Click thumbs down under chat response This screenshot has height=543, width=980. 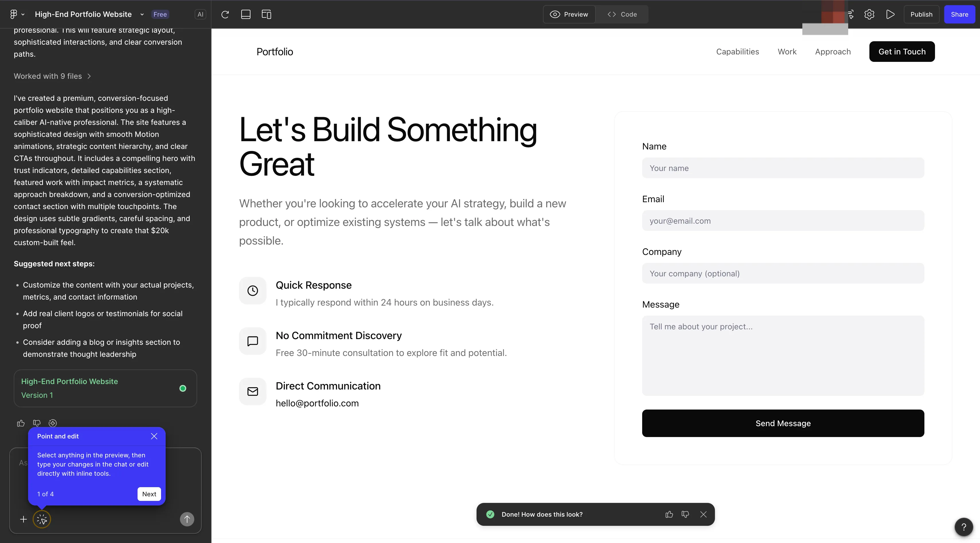coord(37,423)
